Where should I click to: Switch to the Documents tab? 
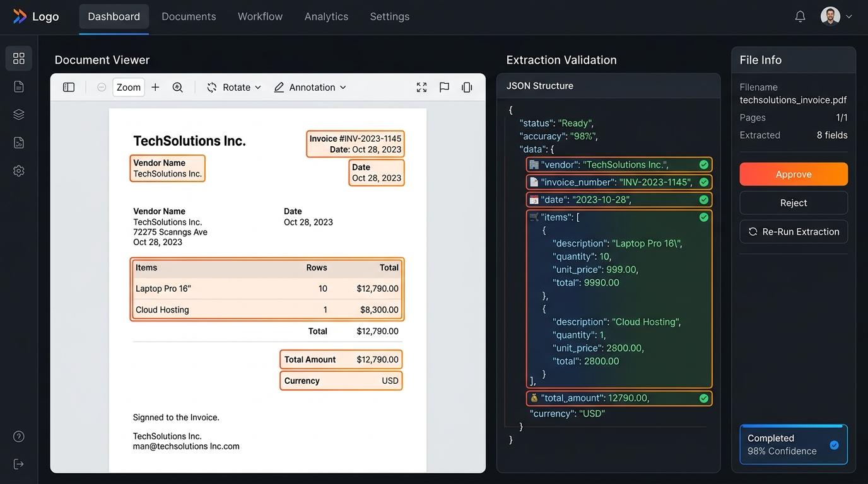pos(189,17)
